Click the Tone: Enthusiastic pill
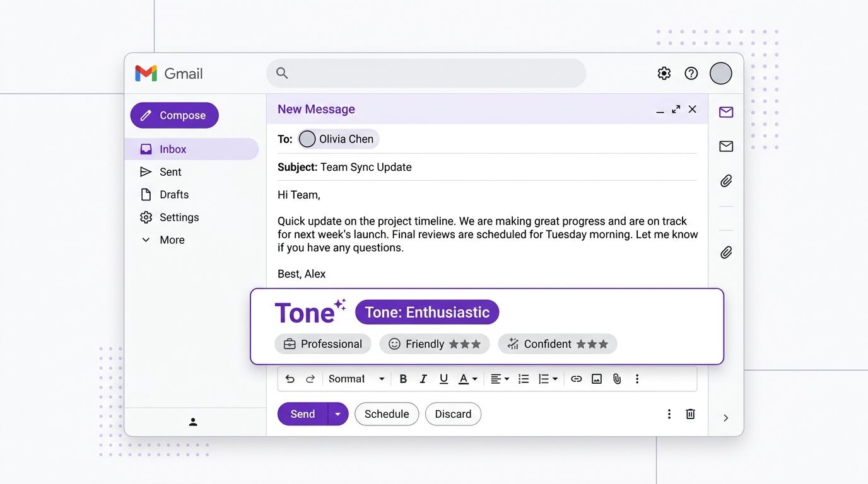Viewport: 868px width, 484px height. click(x=427, y=313)
